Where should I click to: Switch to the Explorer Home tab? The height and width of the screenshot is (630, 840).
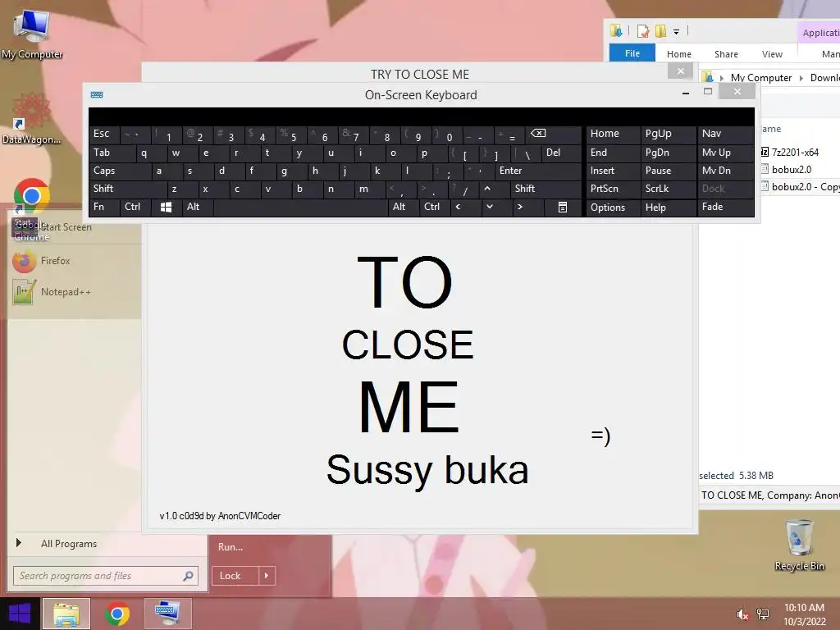[x=678, y=54]
